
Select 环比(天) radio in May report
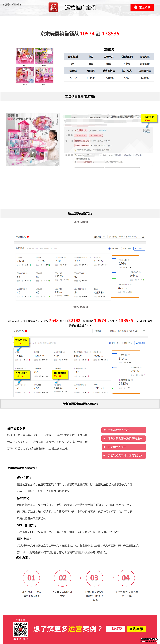coord(110,343)
